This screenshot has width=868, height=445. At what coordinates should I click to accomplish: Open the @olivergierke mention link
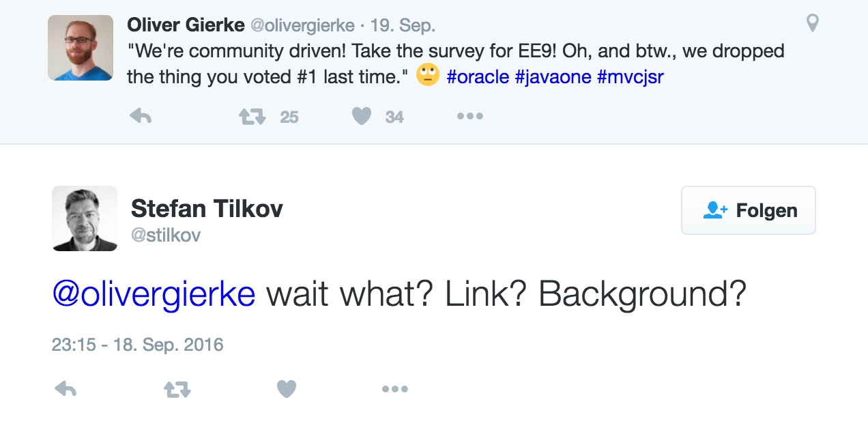[x=154, y=294]
